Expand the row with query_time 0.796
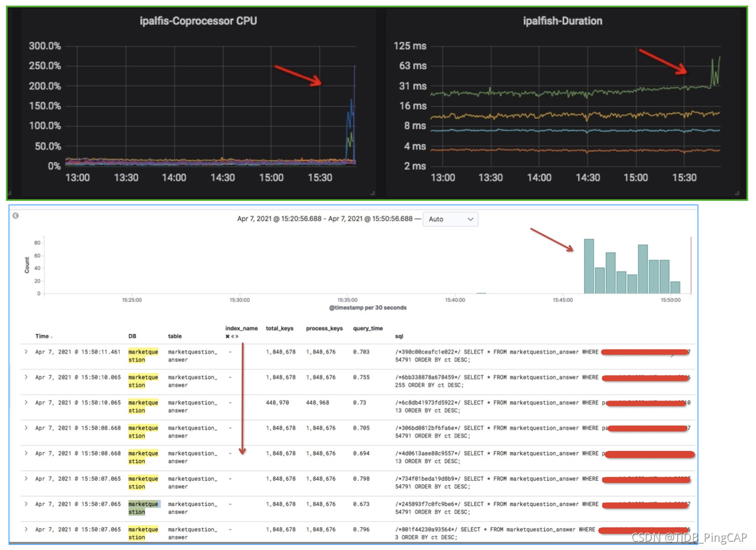 [x=26, y=529]
